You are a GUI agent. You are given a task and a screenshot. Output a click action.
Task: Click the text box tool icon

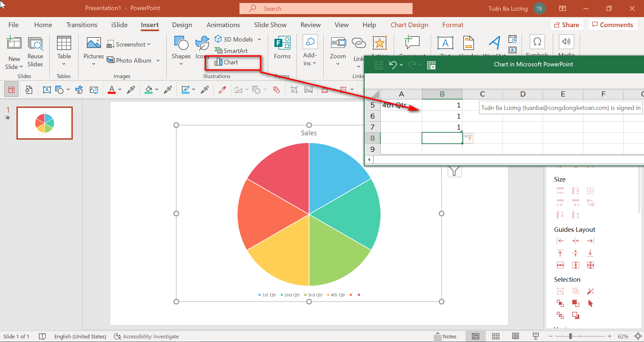(47, 90)
